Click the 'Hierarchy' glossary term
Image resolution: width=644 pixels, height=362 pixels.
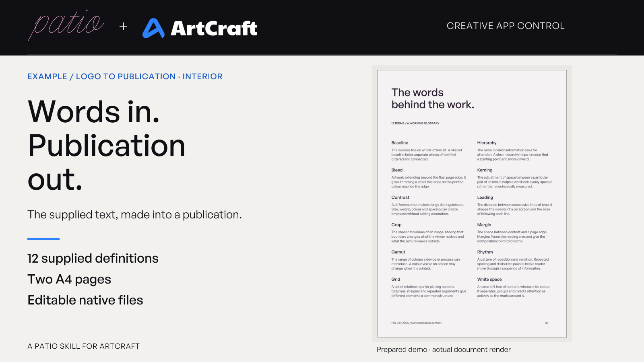[x=487, y=143]
